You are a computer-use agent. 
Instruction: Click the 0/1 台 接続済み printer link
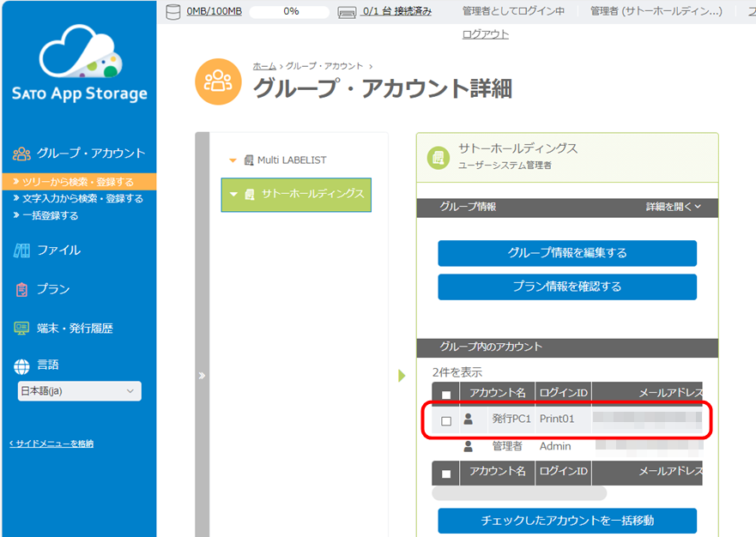(x=396, y=11)
